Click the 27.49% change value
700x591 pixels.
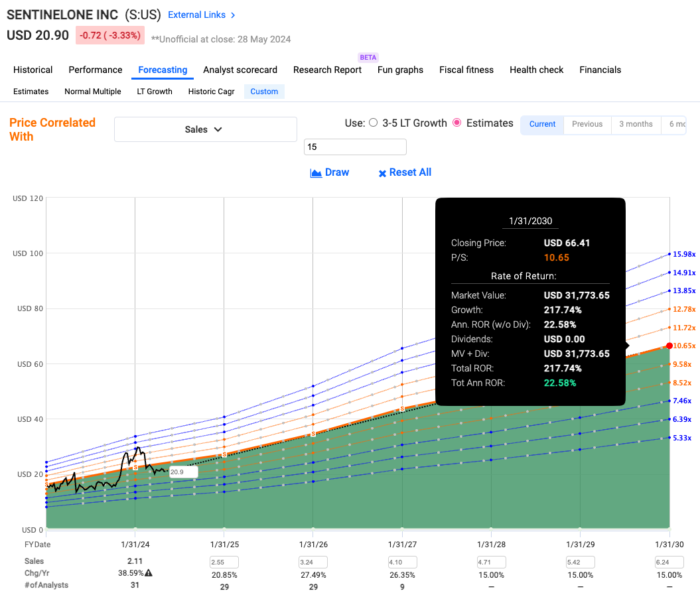coord(313,575)
